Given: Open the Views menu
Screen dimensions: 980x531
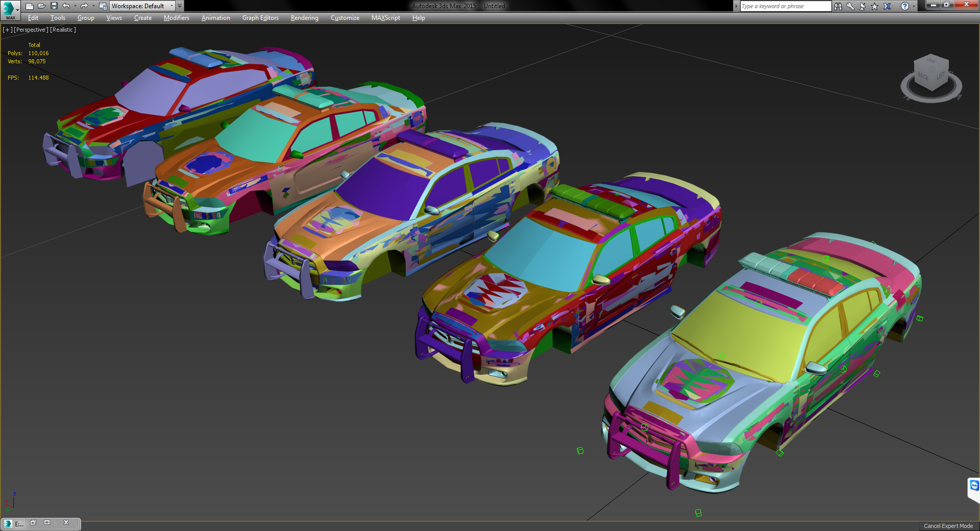Looking at the screenshot, I should 114,18.
